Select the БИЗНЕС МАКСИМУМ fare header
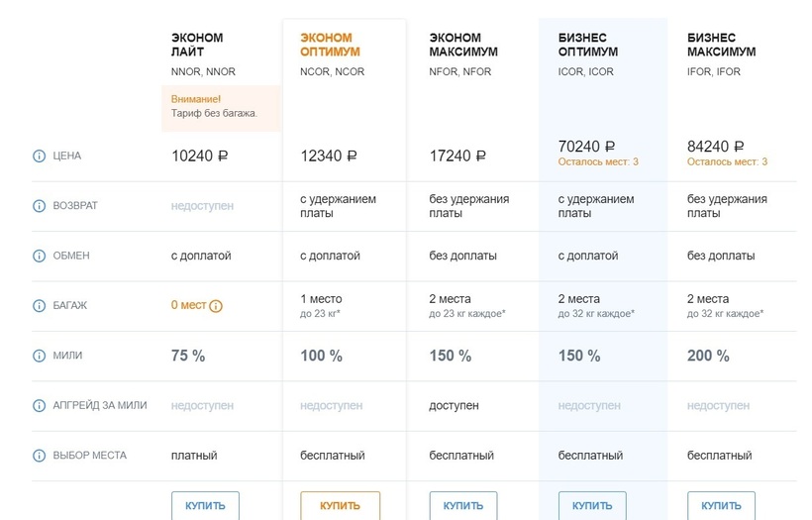The image size is (812, 520). [721, 45]
